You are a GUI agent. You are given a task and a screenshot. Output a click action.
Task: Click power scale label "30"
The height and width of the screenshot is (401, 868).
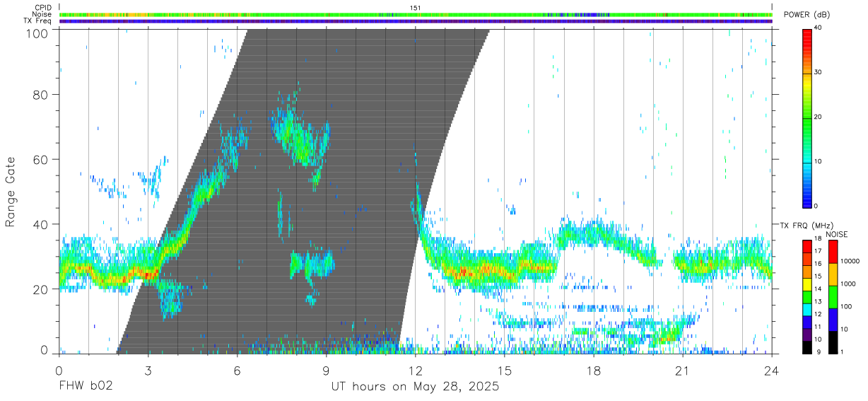click(818, 72)
